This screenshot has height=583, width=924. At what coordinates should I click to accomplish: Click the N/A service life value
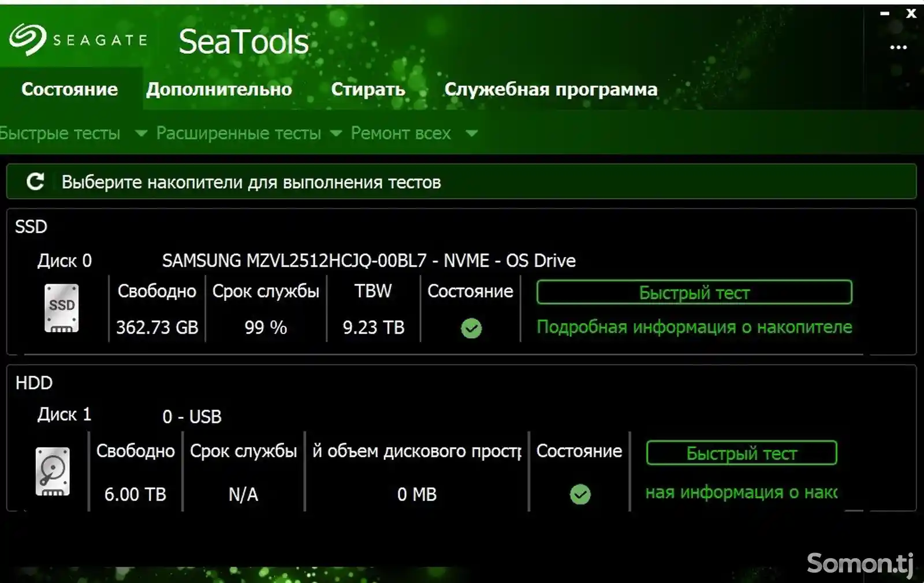pos(243,494)
